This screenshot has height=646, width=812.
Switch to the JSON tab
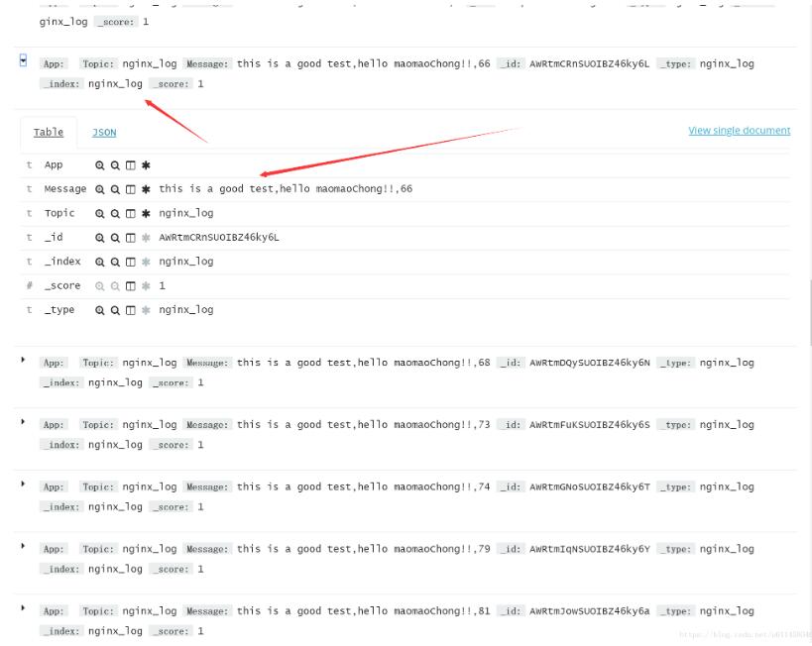(x=104, y=133)
